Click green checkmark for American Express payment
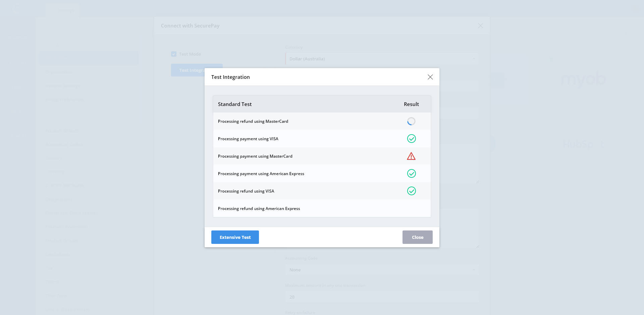The height and width of the screenshot is (315, 644). pyautogui.click(x=411, y=173)
